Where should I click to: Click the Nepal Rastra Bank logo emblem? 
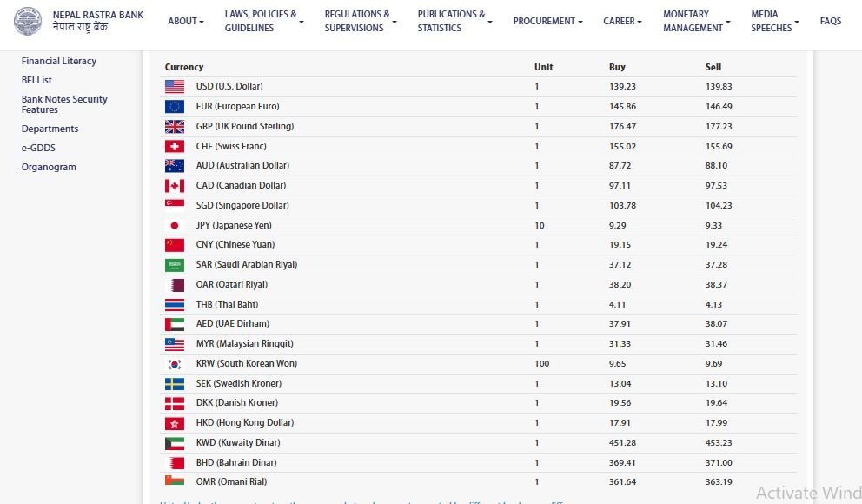28,21
